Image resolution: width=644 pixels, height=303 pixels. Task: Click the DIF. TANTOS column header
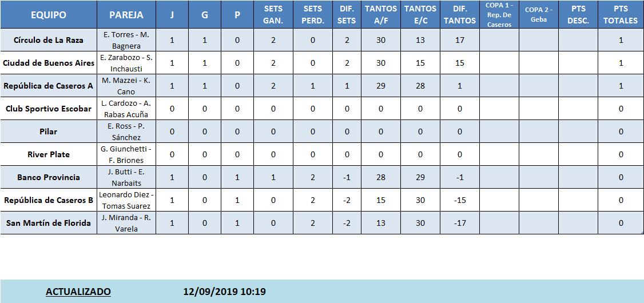point(459,15)
